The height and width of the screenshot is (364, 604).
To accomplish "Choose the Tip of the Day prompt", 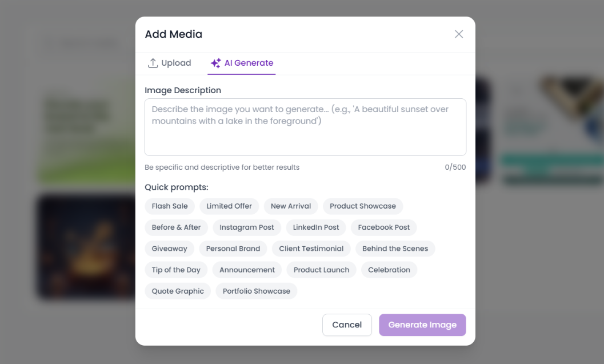I will 176,270.
